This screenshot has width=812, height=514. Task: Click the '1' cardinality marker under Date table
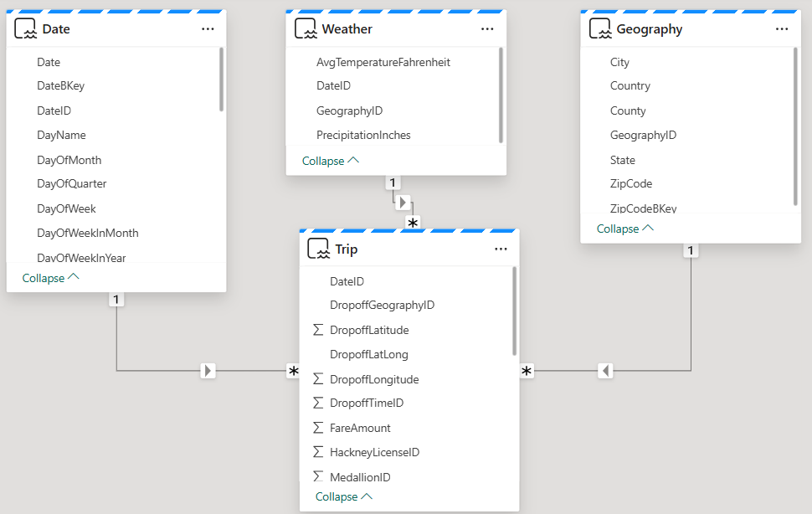[x=116, y=299]
